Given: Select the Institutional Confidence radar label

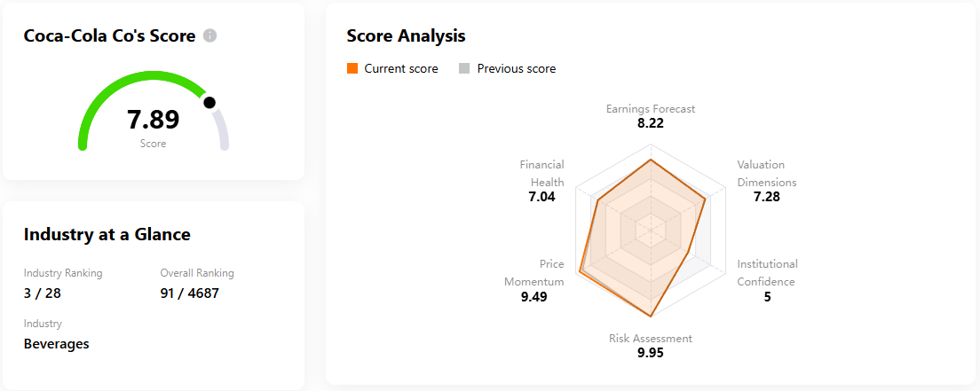Looking at the screenshot, I should (767, 272).
